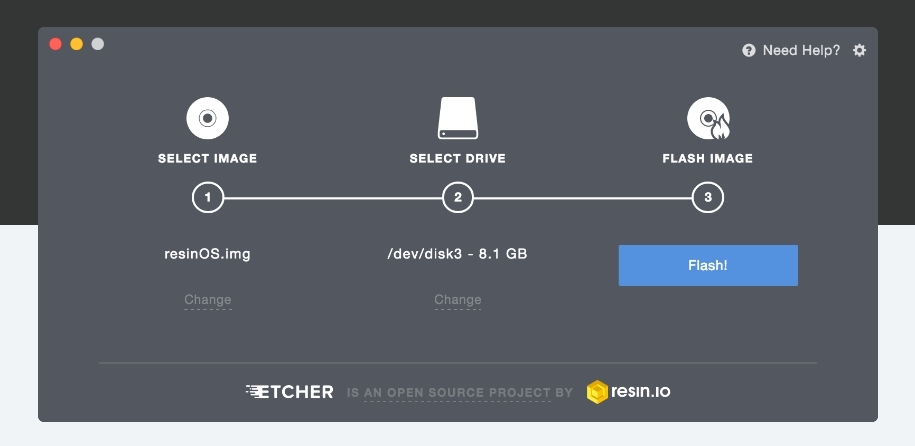915x446 pixels.
Task: Click the resinOS.img file name
Action: click(207, 254)
